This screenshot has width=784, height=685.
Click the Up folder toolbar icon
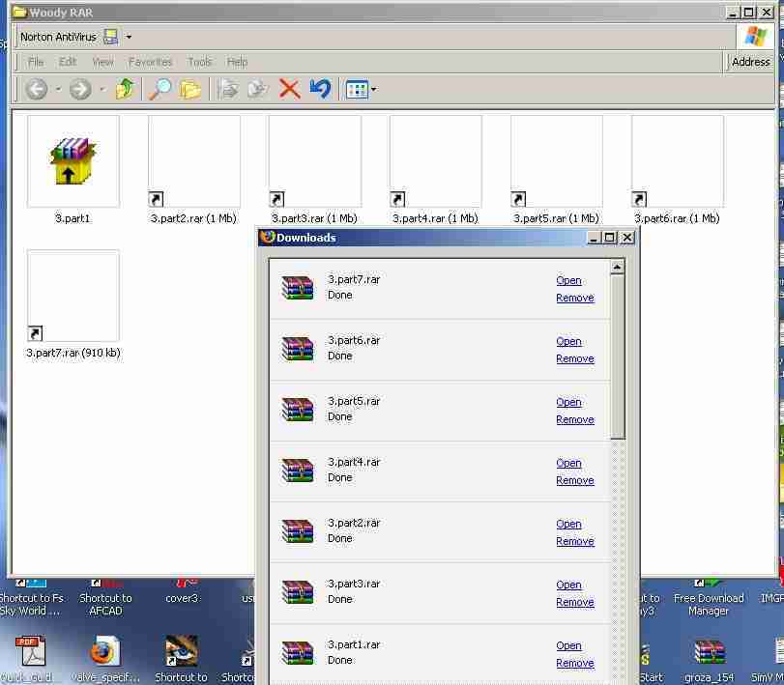click(x=124, y=90)
